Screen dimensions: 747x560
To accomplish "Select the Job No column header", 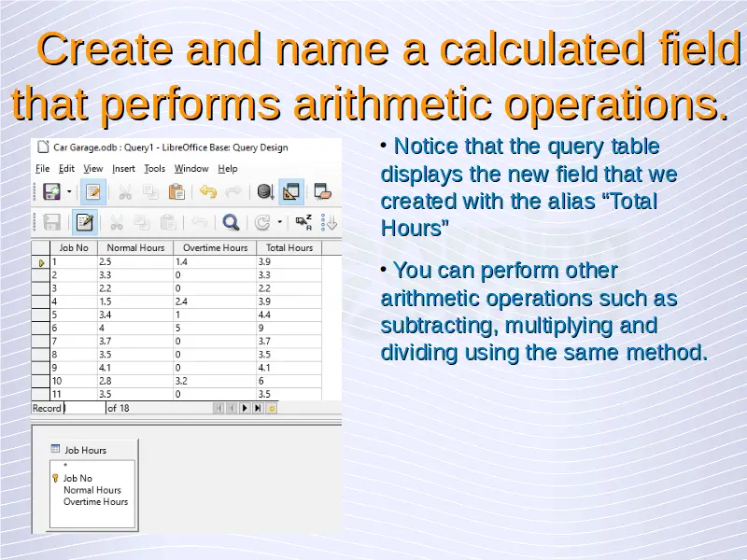I will tap(74, 247).
